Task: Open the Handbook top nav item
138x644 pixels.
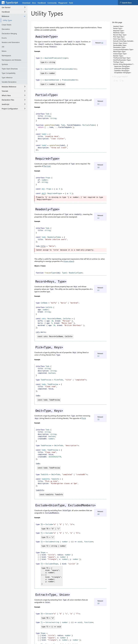Action: (42, 3)
